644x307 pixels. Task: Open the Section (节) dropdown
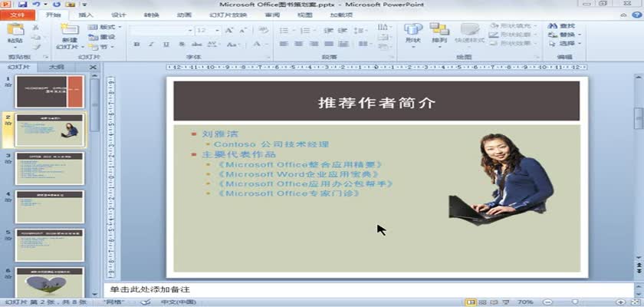(x=101, y=47)
